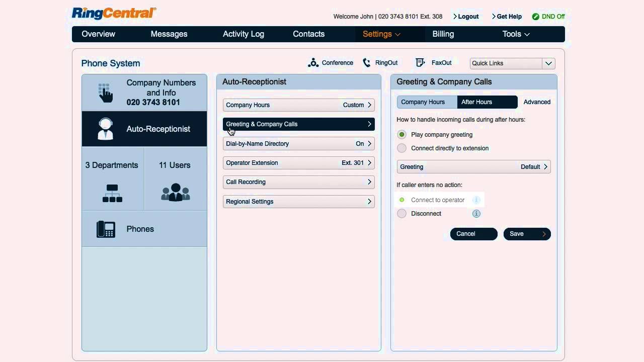Open the Regional Settings row

click(x=299, y=202)
